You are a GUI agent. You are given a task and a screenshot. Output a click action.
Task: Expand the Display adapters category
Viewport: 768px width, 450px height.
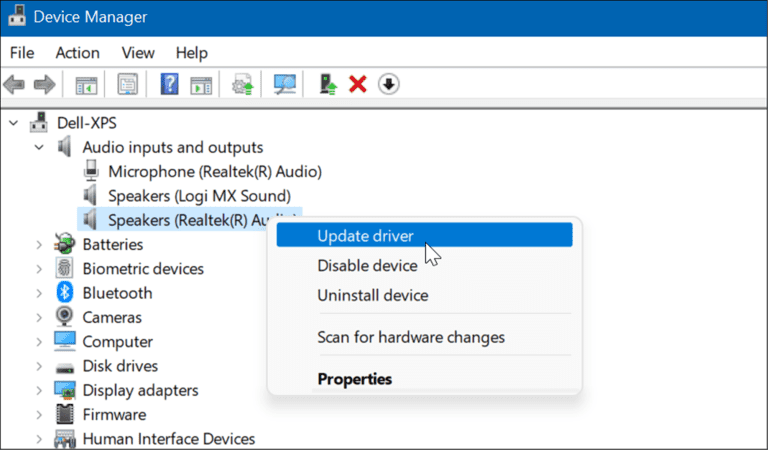click(39, 391)
